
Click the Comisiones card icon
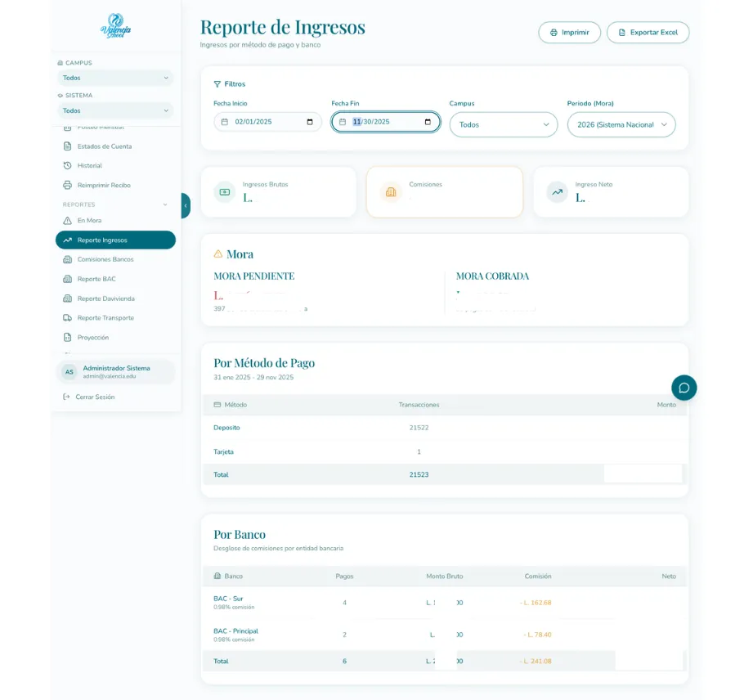pos(391,192)
